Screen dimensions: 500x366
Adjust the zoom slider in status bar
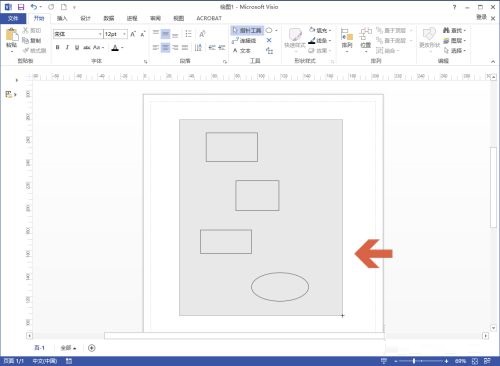point(414,361)
